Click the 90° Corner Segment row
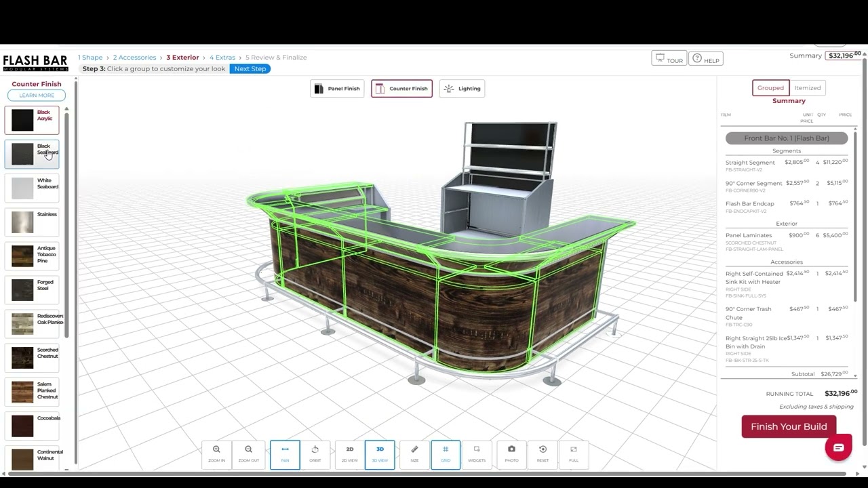The width and height of the screenshot is (868, 488). [787, 186]
